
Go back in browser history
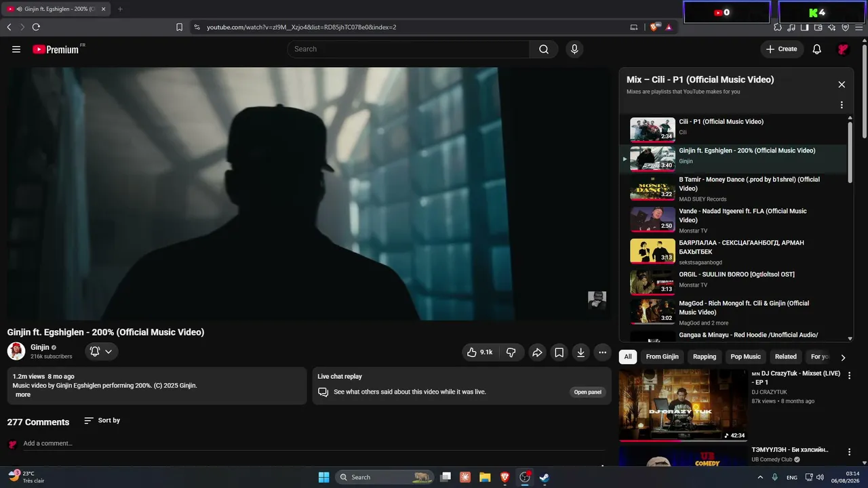(9, 27)
